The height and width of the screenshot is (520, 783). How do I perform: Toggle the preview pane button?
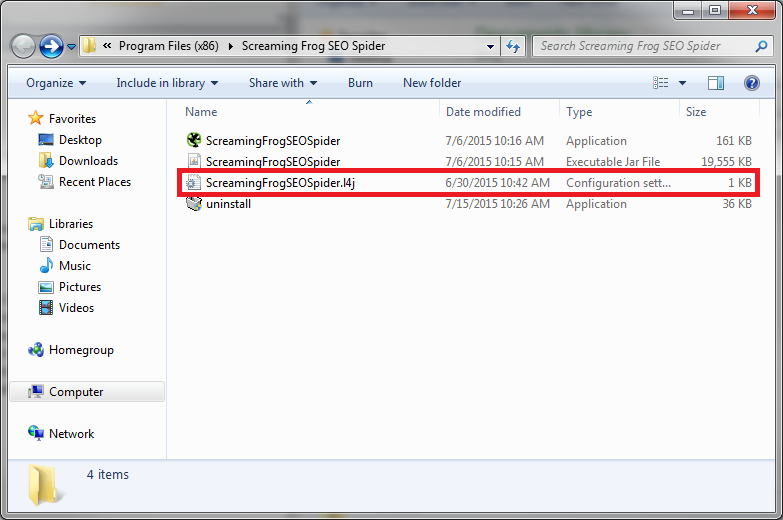[716, 83]
